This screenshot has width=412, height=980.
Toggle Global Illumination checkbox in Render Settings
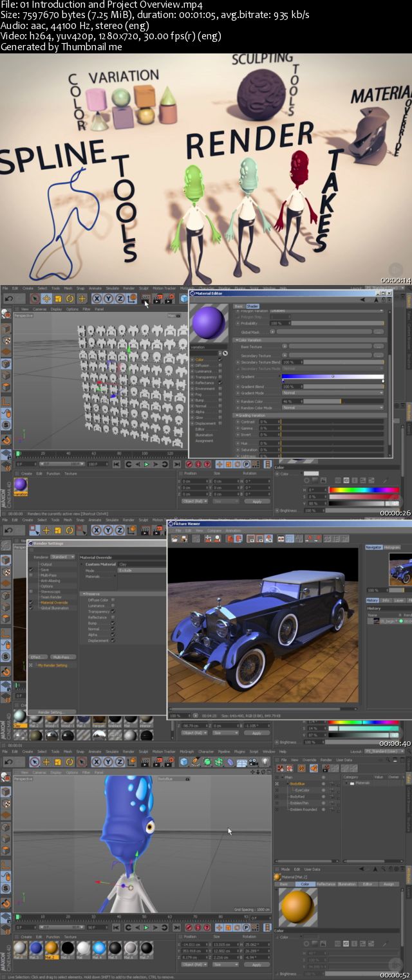pos(31,608)
